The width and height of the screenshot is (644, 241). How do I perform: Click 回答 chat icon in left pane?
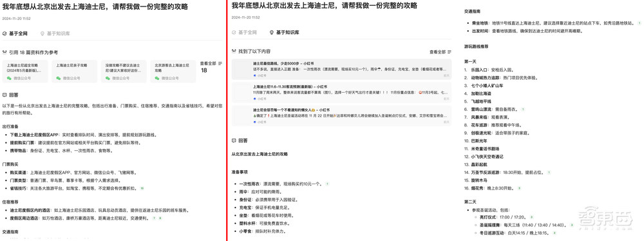5,95
